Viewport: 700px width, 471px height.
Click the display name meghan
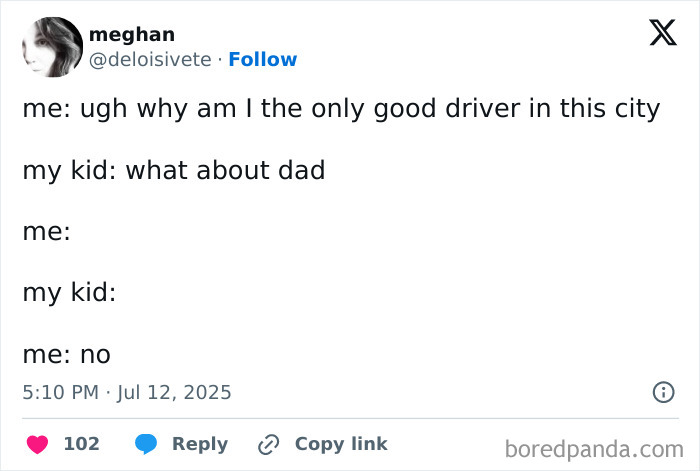131,34
